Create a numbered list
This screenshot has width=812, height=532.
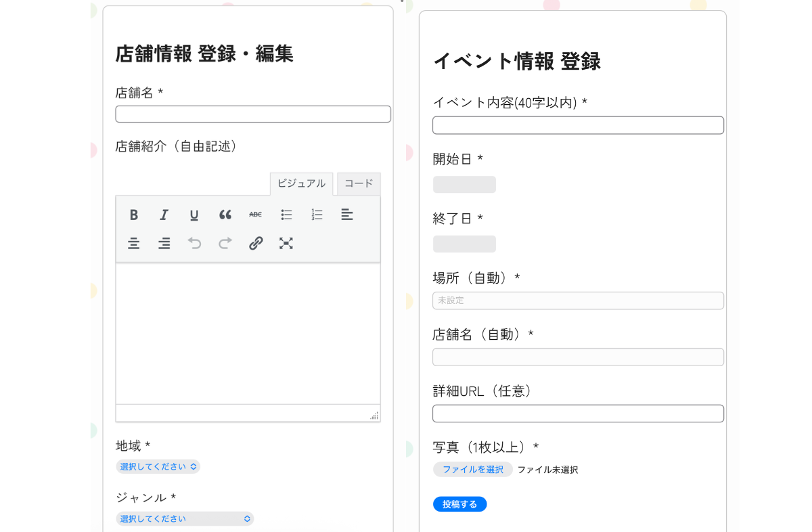tap(316, 215)
